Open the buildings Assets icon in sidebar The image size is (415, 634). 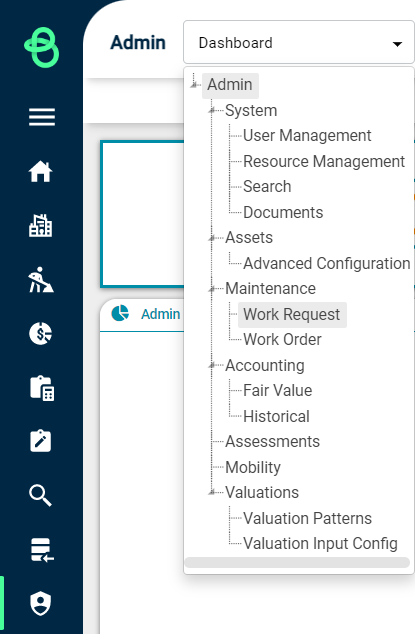[40, 225]
